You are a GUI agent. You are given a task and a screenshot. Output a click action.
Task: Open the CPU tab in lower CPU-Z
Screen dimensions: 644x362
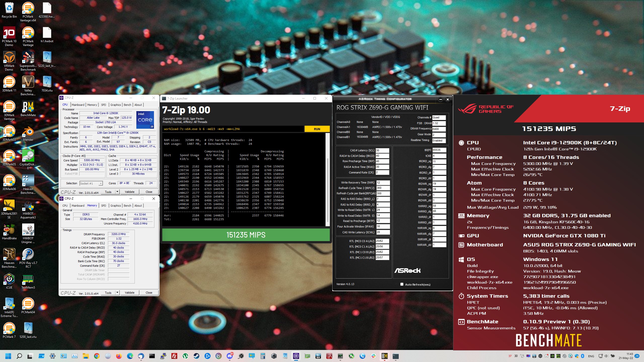(x=65, y=206)
